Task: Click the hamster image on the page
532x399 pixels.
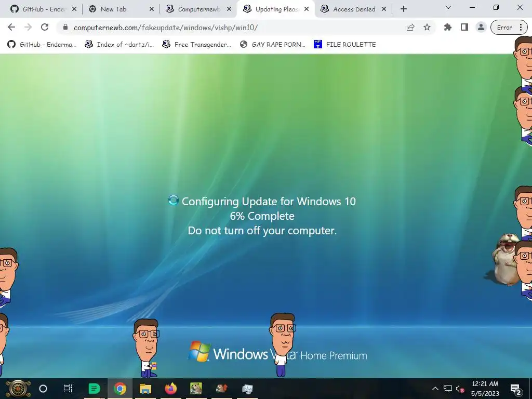Action: [x=504, y=259]
